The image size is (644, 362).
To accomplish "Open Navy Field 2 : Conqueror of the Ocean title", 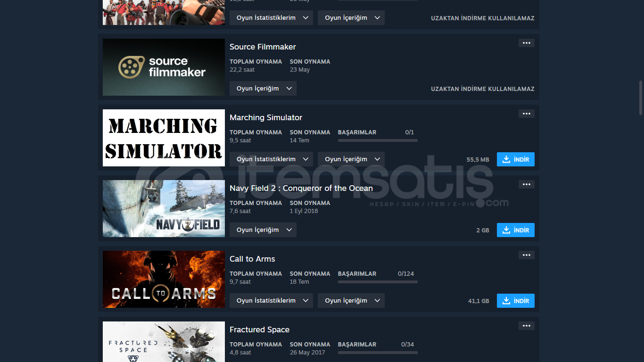I will tap(301, 188).
